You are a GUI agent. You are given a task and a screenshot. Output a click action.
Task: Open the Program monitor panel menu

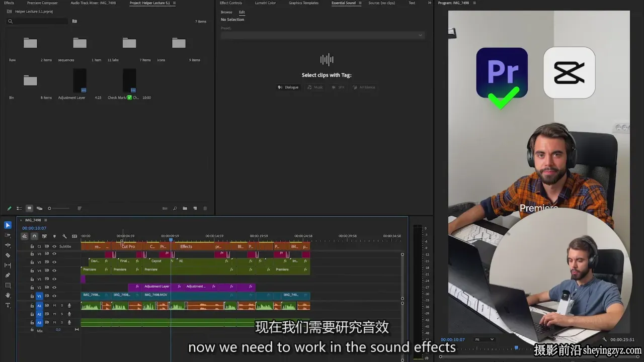point(474,3)
